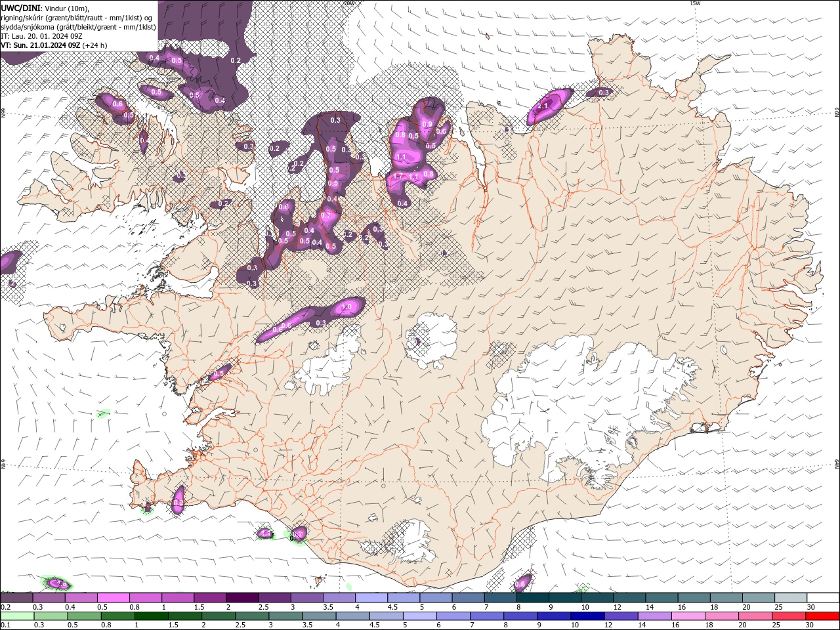This screenshot has height=630, width=840.
Task: Click pale green lower legend swatch 0.1–0.3
Action: (17, 616)
